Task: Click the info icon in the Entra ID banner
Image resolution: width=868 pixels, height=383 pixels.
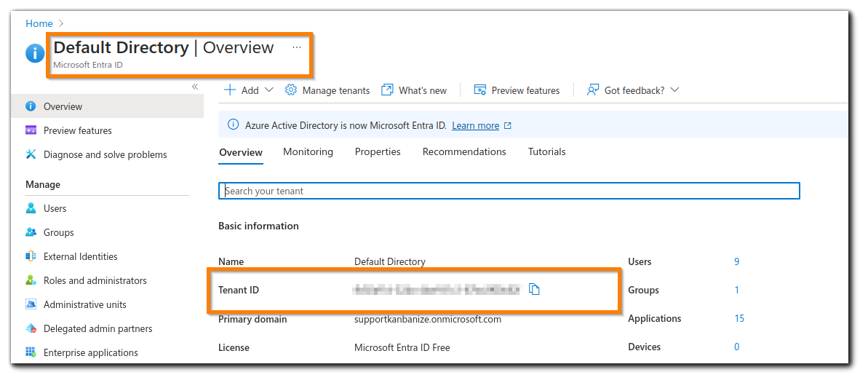Action: tap(234, 125)
